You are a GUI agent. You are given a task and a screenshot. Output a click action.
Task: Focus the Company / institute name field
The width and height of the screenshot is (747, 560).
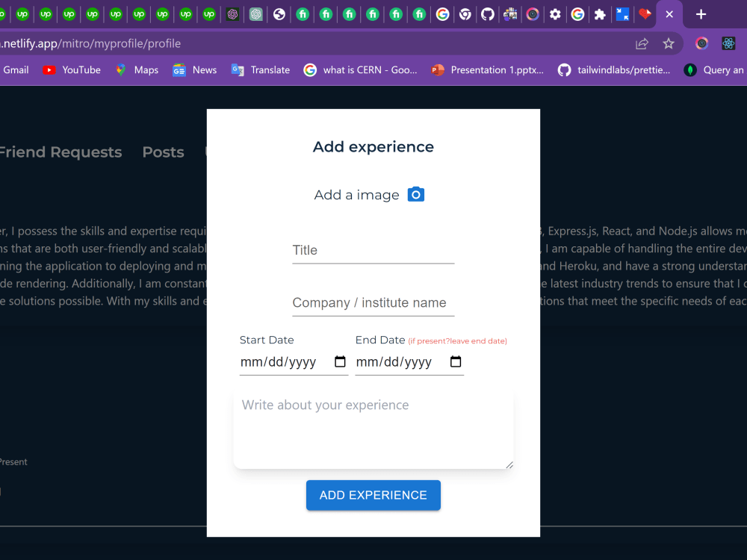pyautogui.click(x=373, y=303)
